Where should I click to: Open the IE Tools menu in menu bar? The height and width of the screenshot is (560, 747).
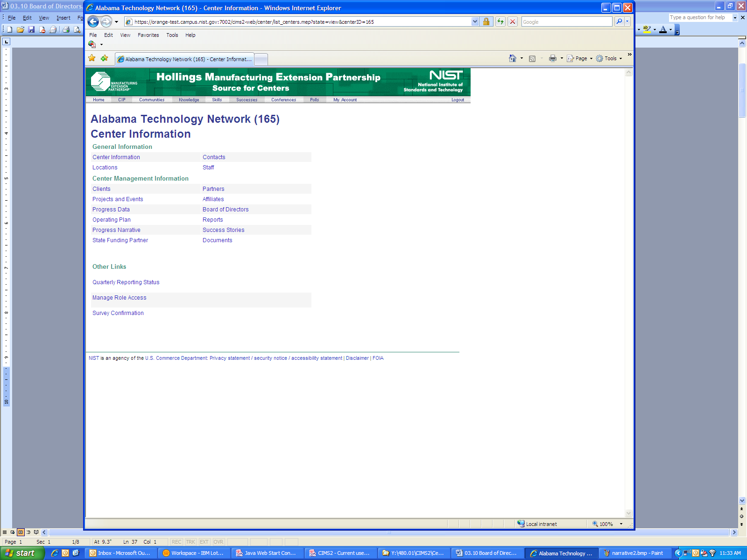[x=172, y=35]
